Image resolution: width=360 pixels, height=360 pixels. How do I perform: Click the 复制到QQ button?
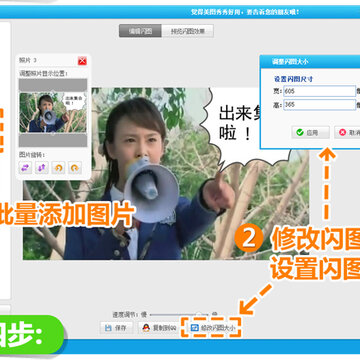159,328
